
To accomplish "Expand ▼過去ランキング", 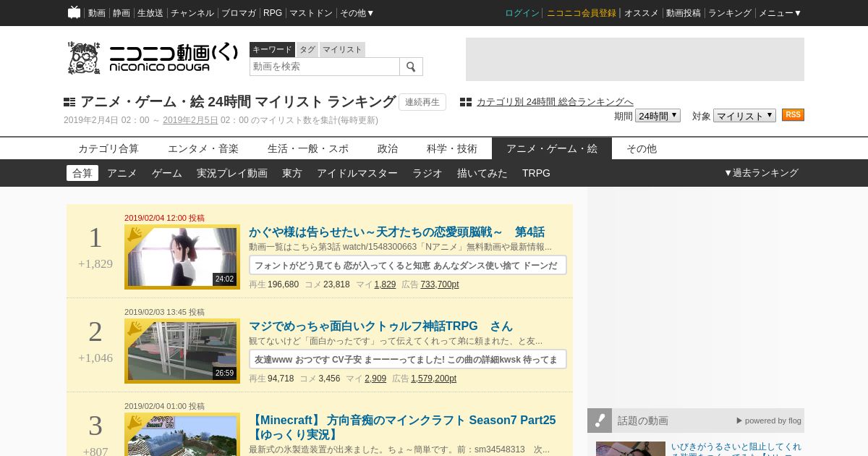I will pyautogui.click(x=761, y=173).
